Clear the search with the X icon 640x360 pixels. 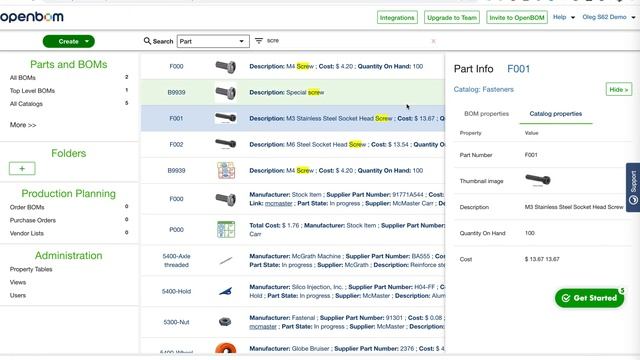pos(433,41)
